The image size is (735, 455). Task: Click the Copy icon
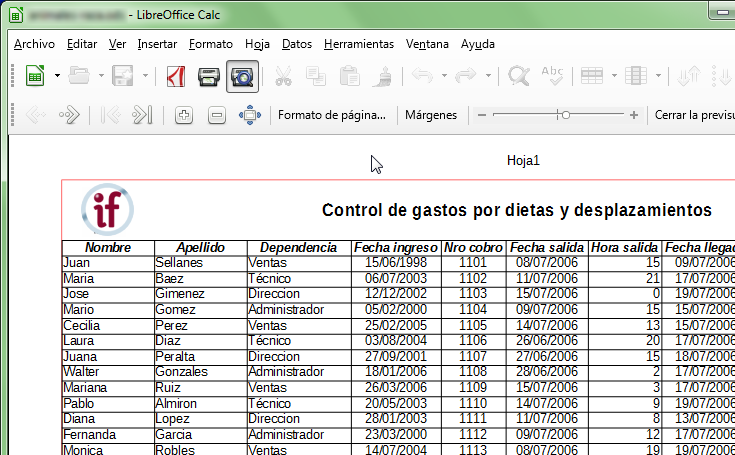tap(315, 76)
